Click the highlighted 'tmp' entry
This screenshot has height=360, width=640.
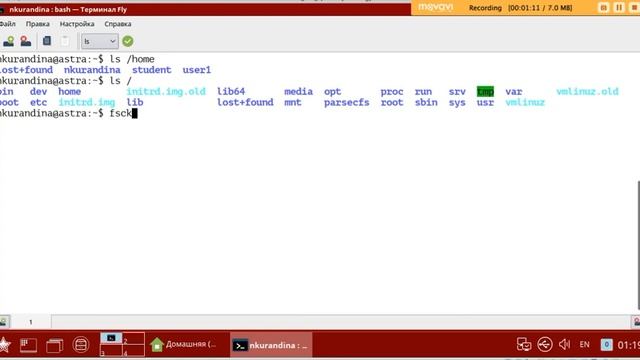coord(485,91)
